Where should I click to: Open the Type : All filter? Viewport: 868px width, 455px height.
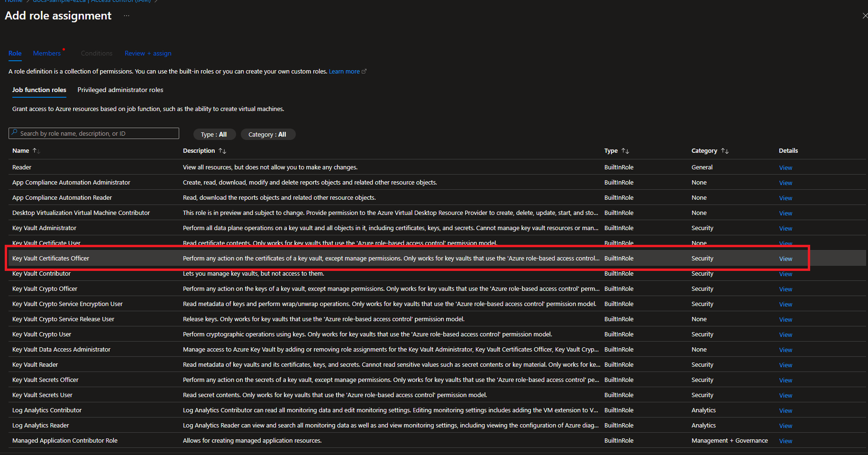(x=214, y=135)
